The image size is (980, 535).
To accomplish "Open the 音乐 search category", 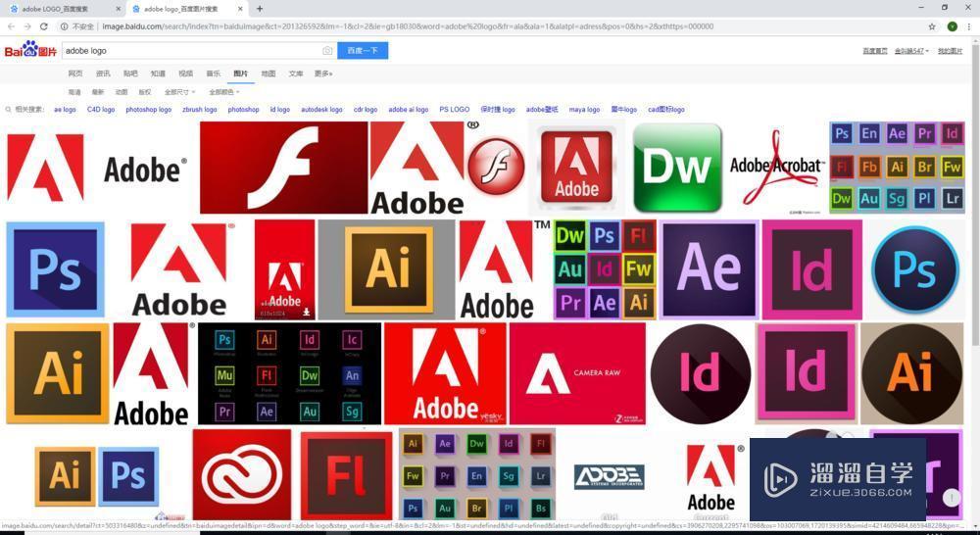I will pos(213,73).
